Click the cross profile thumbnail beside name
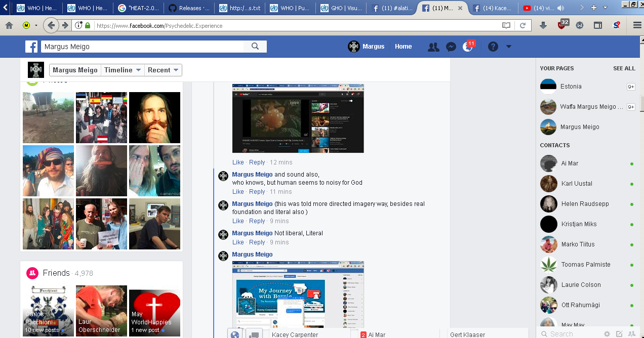 tap(36, 70)
